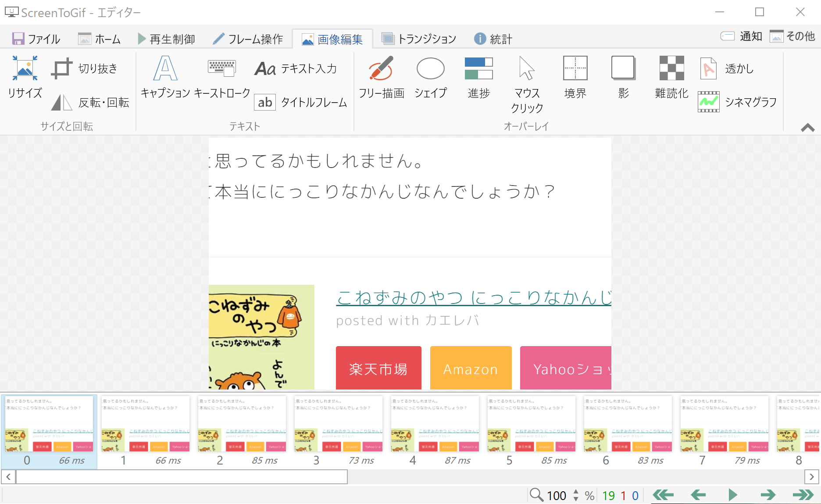Choose the テキスト入力 free text tool
Viewport: 821px width, 504px height.
296,68
